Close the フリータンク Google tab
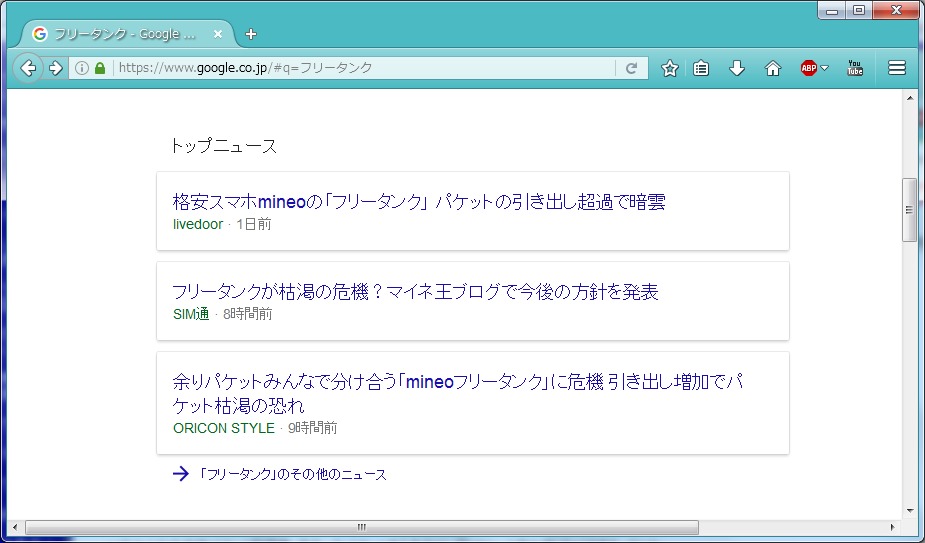Viewport: 925px width, 543px height. coord(218,34)
